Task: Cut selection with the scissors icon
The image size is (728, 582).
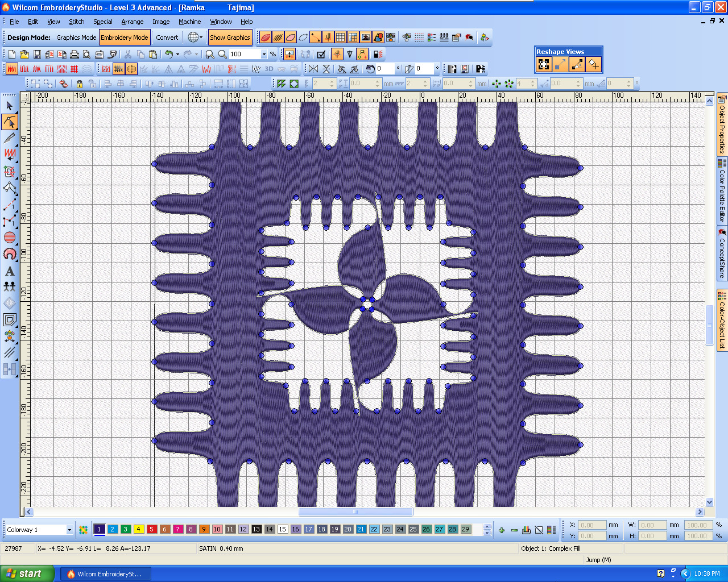Action: click(x=128, y=54)
